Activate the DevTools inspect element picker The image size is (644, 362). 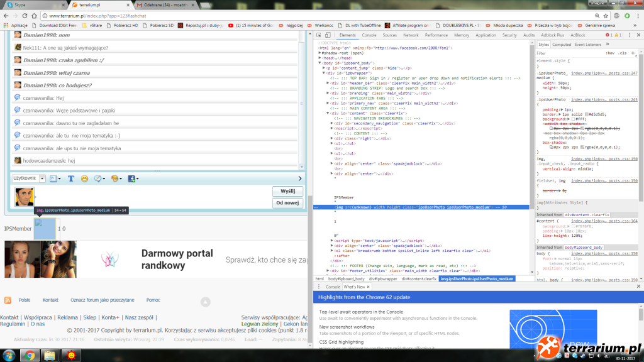click(319, 35)
